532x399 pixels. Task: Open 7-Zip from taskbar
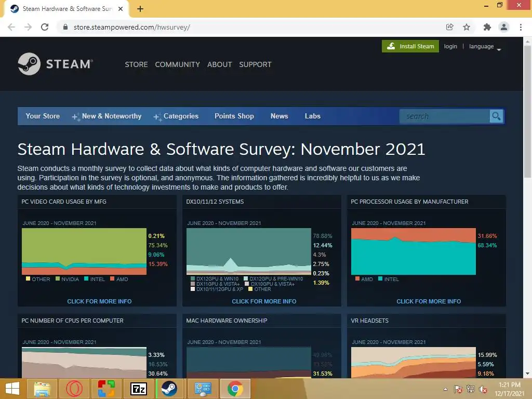coord(139,389)
